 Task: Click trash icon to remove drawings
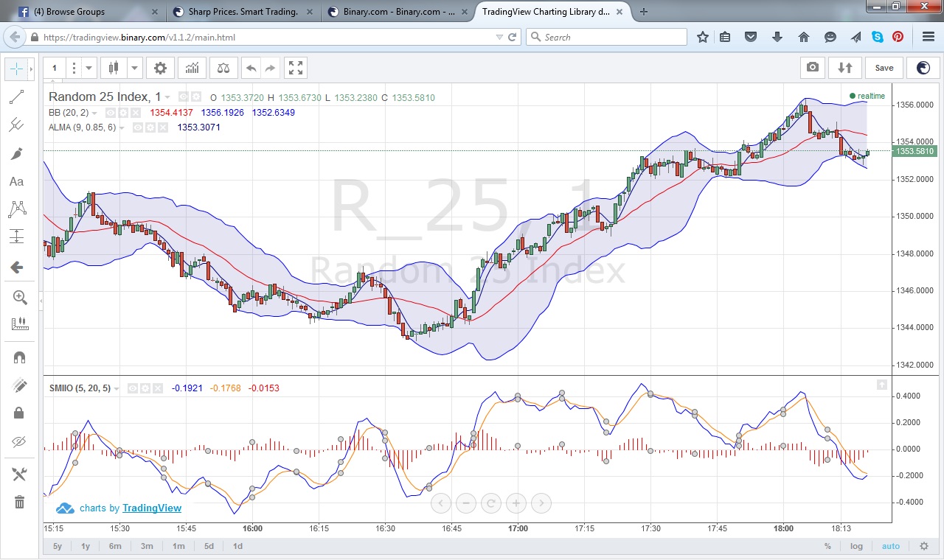click(19, 503)
